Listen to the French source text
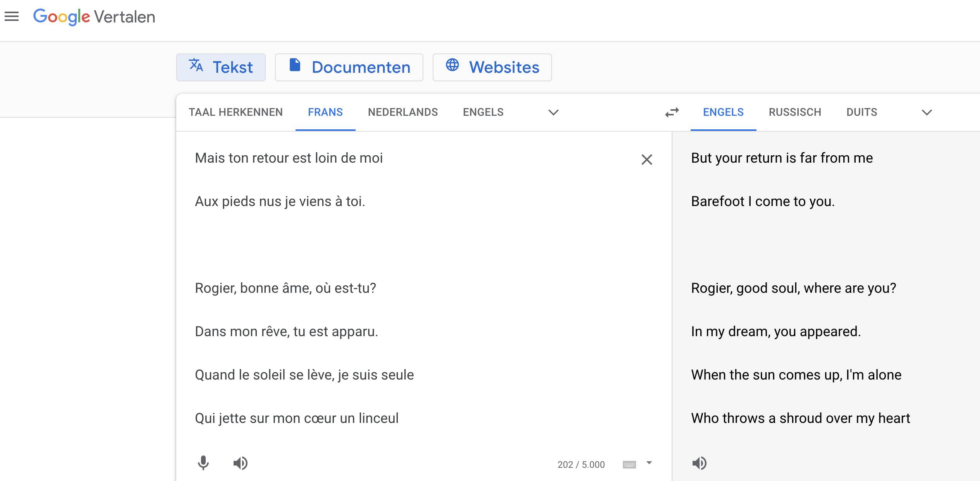The width and height of the screenshot is (980, 481). [240, 463]
